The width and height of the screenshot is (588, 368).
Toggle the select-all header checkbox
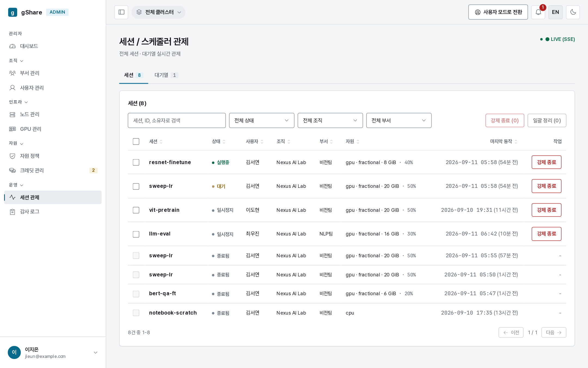click(136, 141)
